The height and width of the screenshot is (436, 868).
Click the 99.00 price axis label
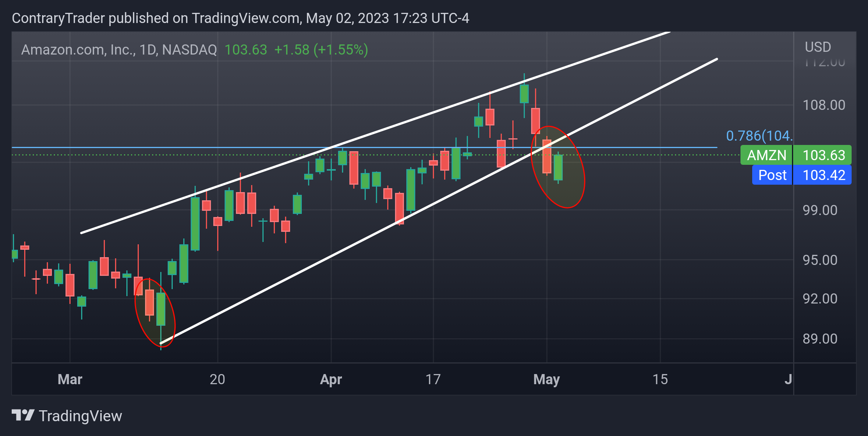[x=820, y=210]
